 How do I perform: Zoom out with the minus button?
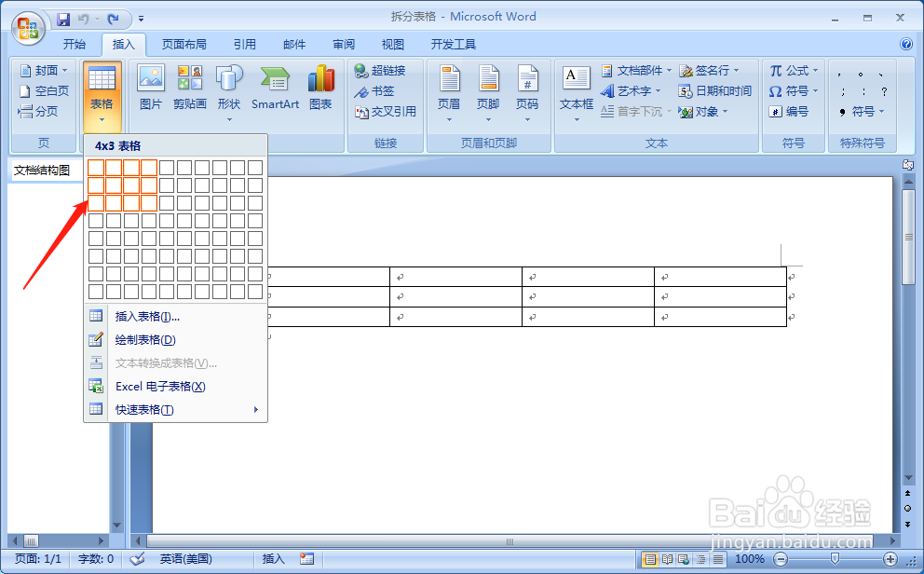[x=781, y=559]
